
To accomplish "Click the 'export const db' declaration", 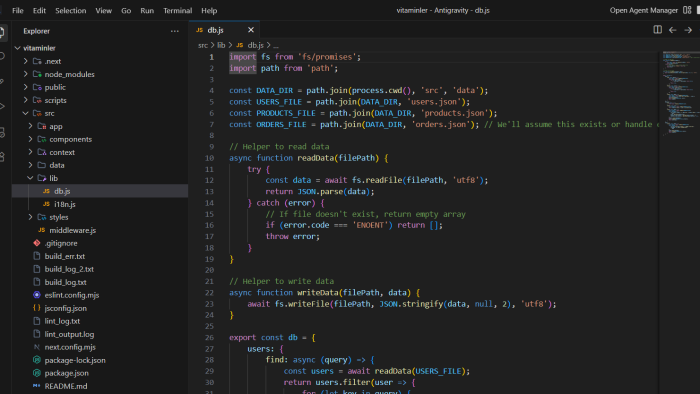I will click(x=263, y=338).
